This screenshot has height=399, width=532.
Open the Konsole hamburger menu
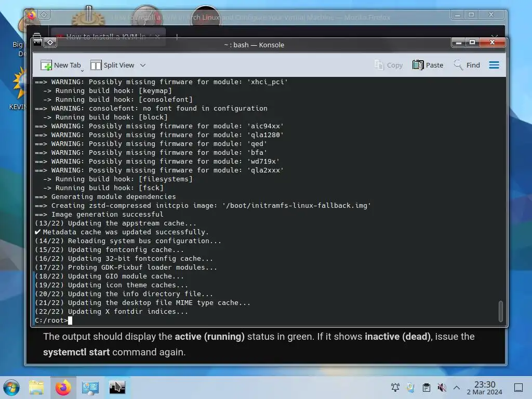tap(494, 65)
